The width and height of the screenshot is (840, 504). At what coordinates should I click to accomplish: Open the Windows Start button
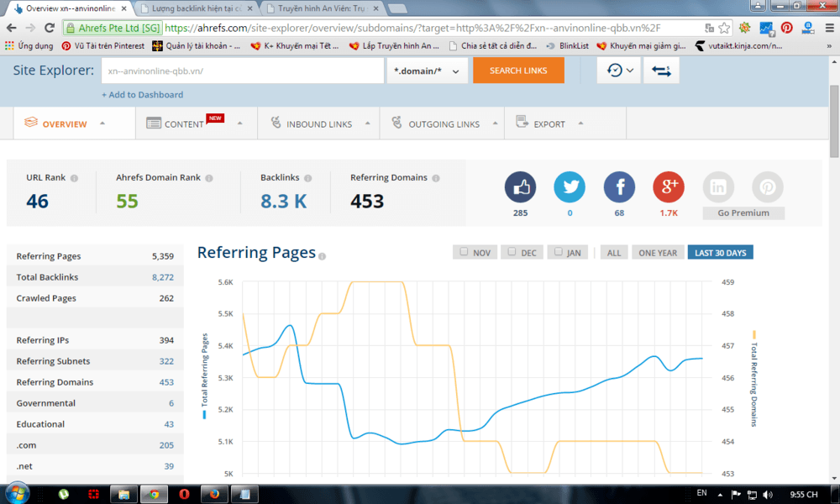click(17, 493)
